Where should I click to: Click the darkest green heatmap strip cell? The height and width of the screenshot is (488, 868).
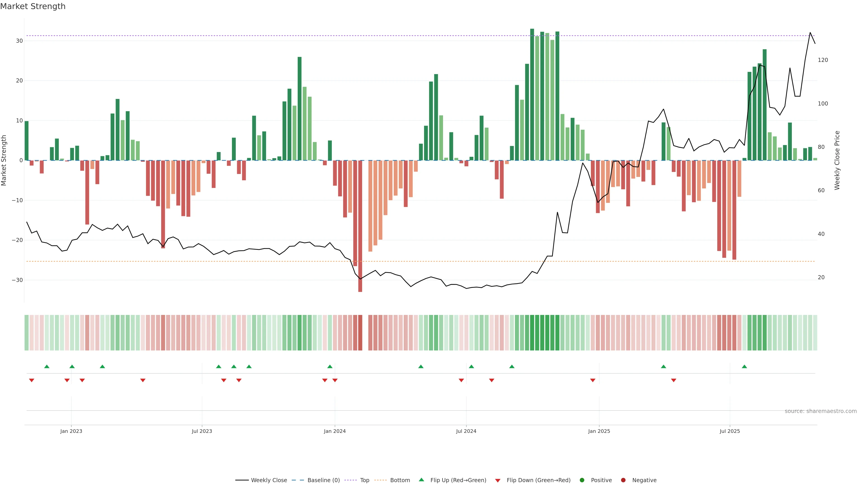532,333
